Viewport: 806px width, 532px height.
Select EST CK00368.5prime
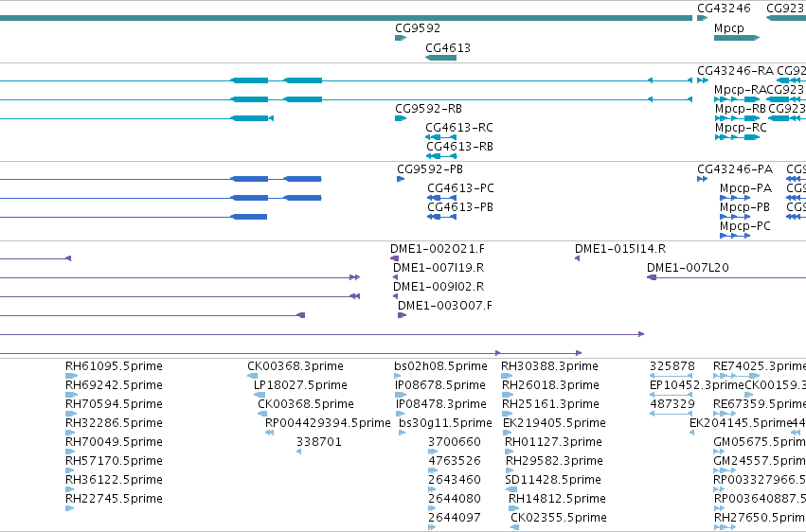[x=305, y=404]
